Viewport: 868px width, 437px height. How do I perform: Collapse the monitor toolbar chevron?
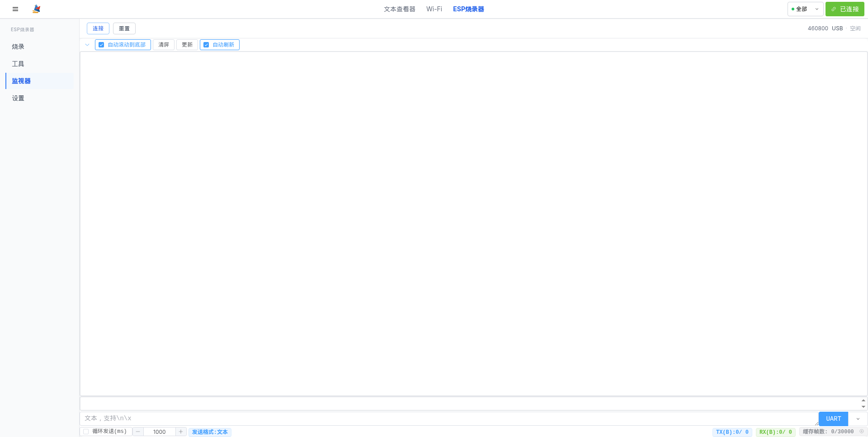tap(87, 45)
